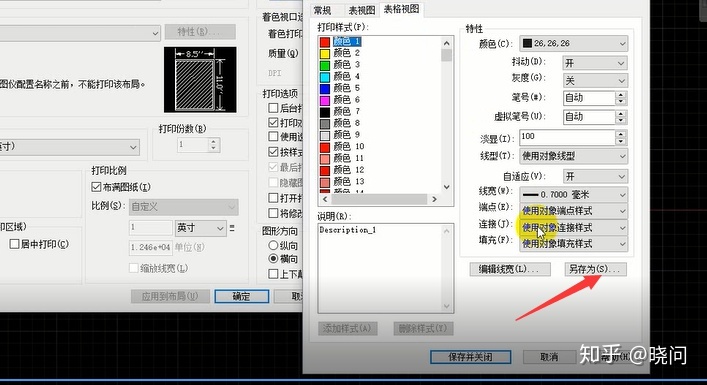
Task: Click the 特性(R)... button
Action: [x=200, y=32]
